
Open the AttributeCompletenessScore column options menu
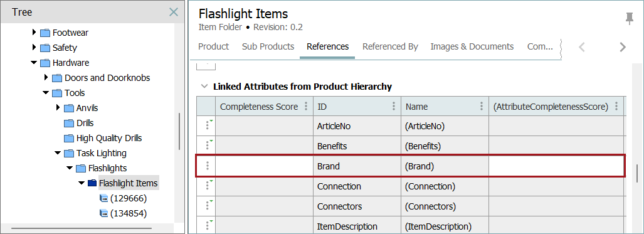[x=616, y=107]
